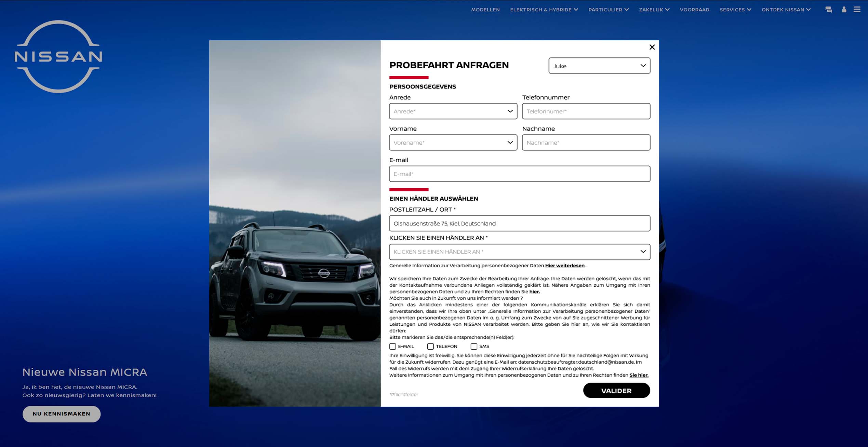This screenshot has height=447, width=868.
Task: Expand the Elektrisch & Hybride menu
Action: click(x=544, y=10)
